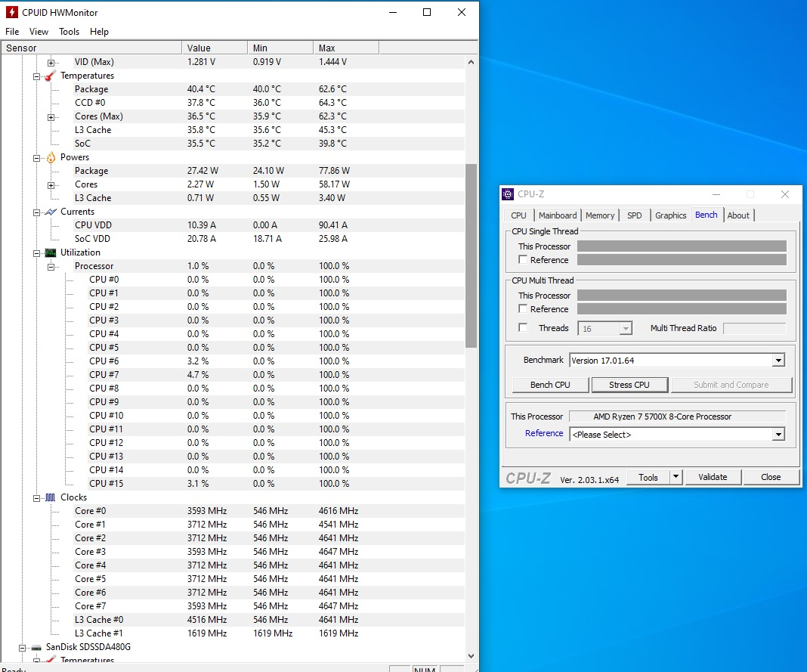
Task: Collapse the Temperatures tree node
Action: [36, 76]
